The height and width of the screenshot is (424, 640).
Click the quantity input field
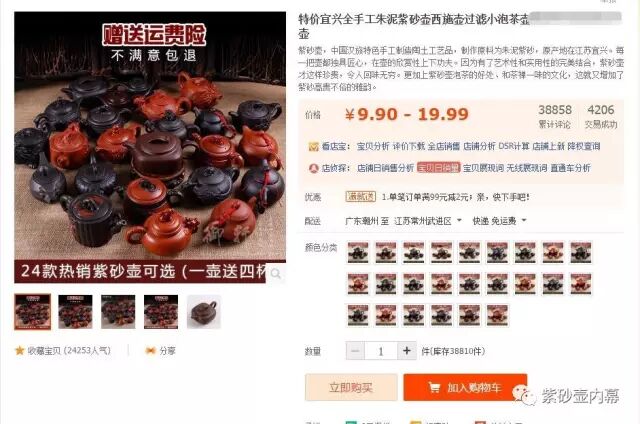(381, 351)
